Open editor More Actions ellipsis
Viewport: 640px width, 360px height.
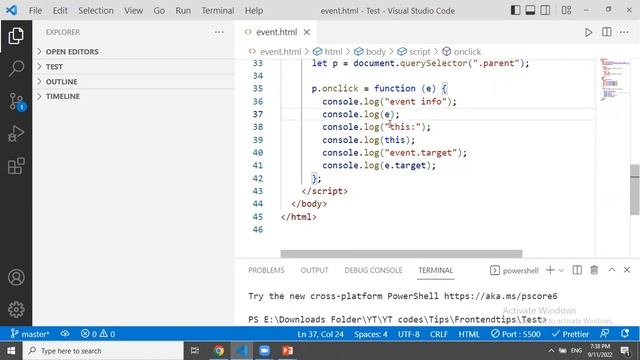click(624, 32)
